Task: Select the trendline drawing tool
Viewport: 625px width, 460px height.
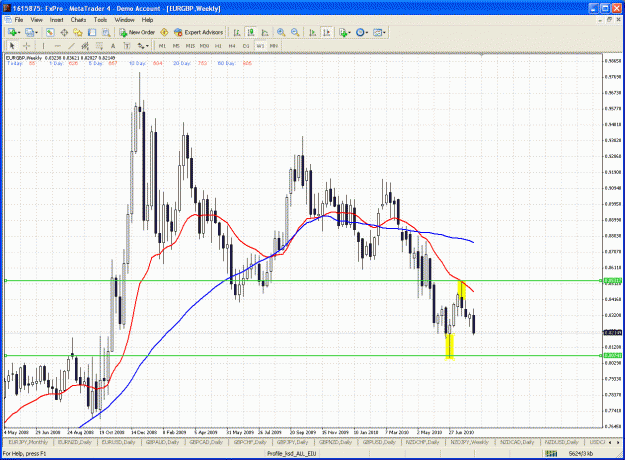Action: pos(71,46)
